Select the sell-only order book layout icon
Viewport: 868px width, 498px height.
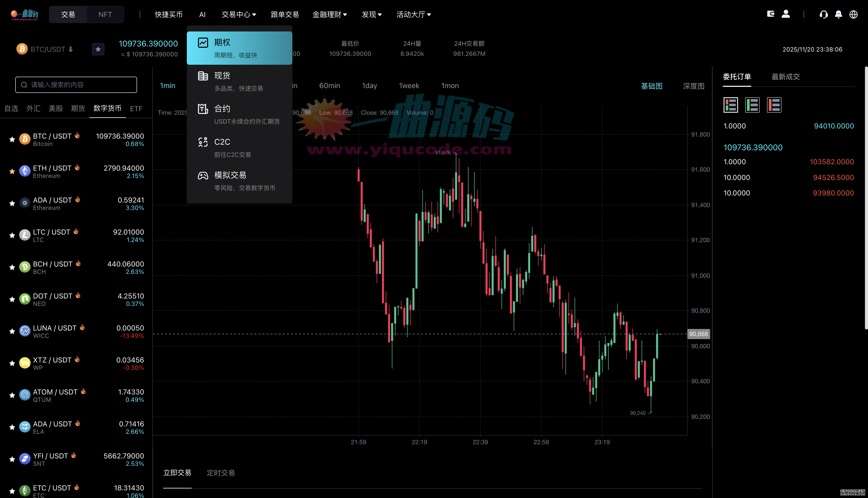pyautogui.click(x=774, y=105)
